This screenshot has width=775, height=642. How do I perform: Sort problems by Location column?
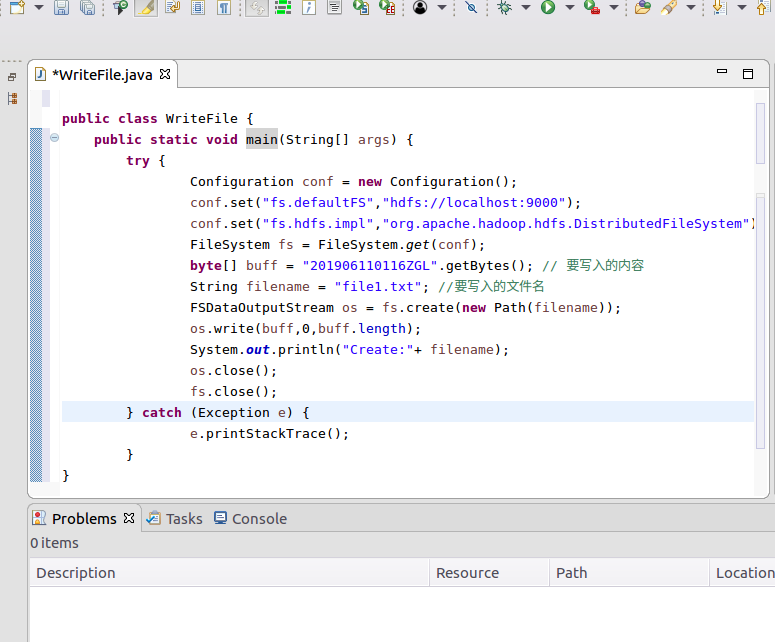tap(742, 573)
